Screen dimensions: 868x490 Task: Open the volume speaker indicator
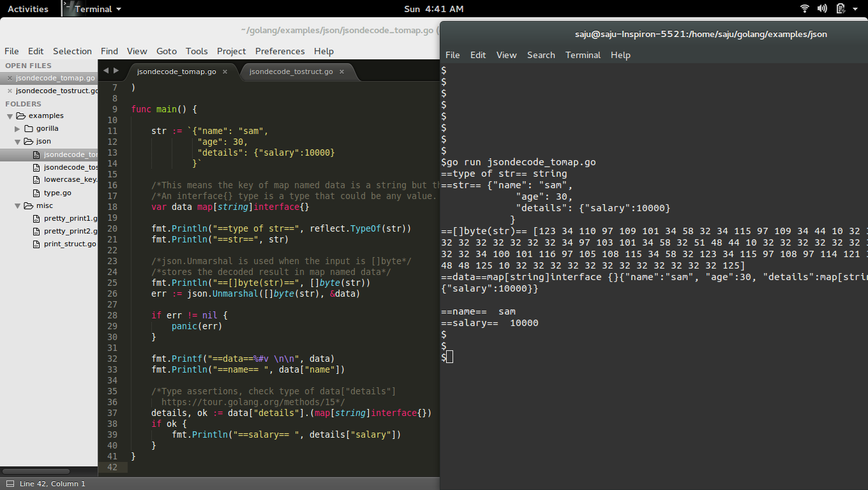coord(822,9)
